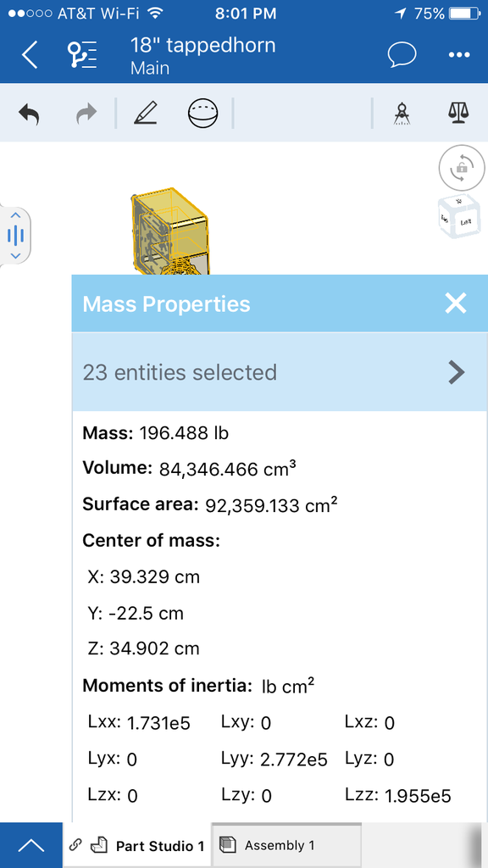Image resolution: width=488 pixels, height=868 pixels.
Task: Expand the feature list side handle
Action: pyautogui.click(x=15, y=236)
